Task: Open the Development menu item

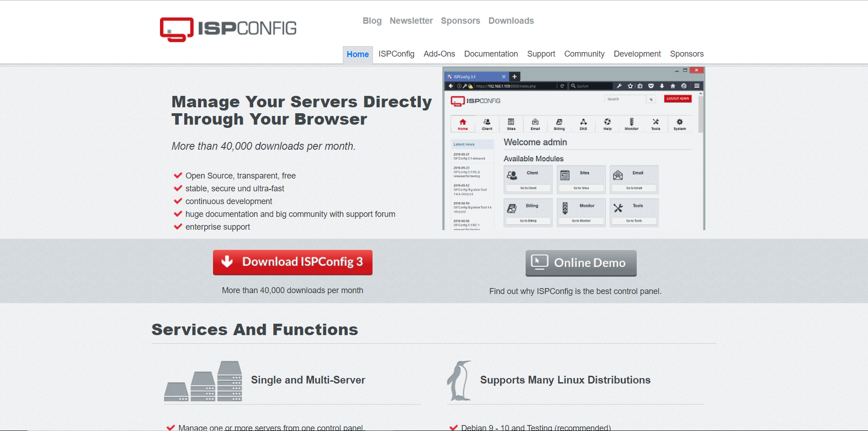Action: coord(637,54)
